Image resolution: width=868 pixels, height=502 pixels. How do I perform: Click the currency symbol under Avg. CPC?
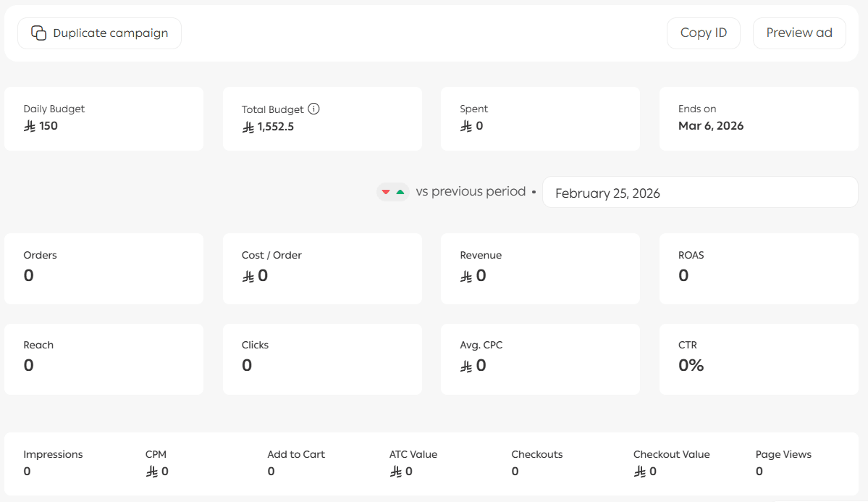(x=466, y=366)
